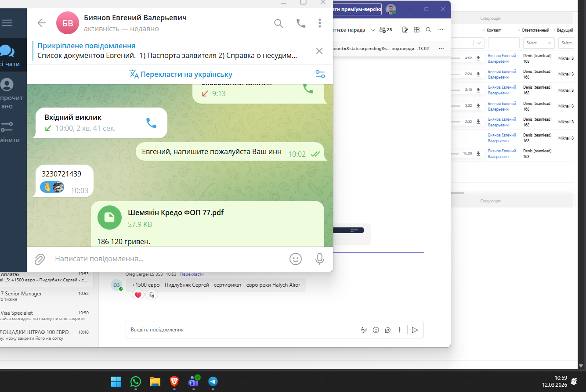Click Перекласти на українську in Telegram
Viewport: 586px width, 392px height.
coord(181,74)
